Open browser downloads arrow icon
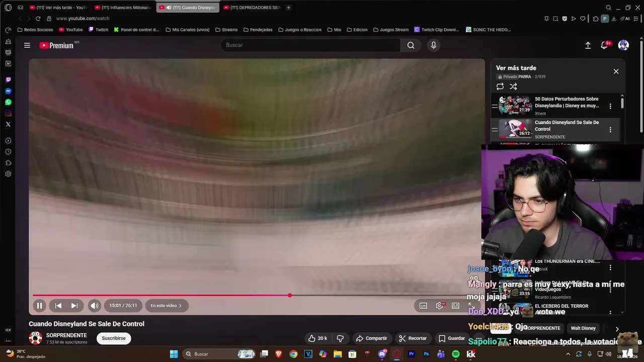This screenshot has height=362, width=644. pos(614,19)
